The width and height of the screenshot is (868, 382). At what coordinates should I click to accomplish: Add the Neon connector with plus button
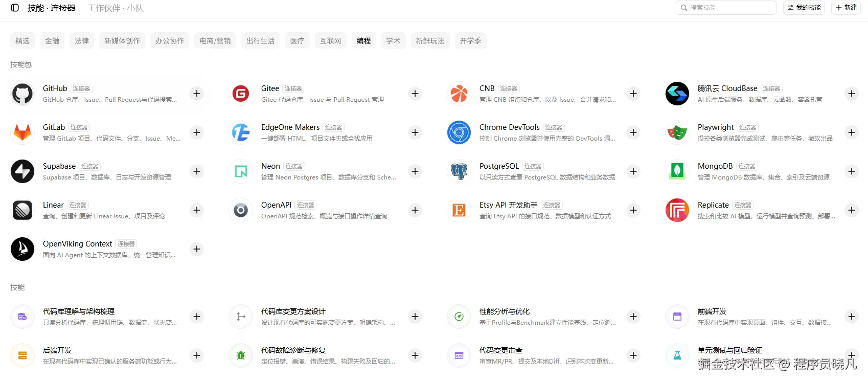(x=415, y=171)
